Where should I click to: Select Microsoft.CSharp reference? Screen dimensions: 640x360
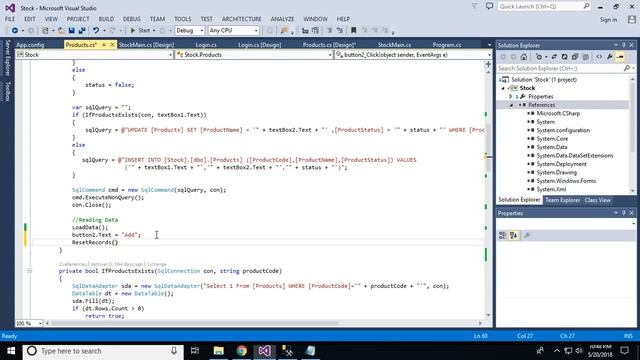[558, 113]
